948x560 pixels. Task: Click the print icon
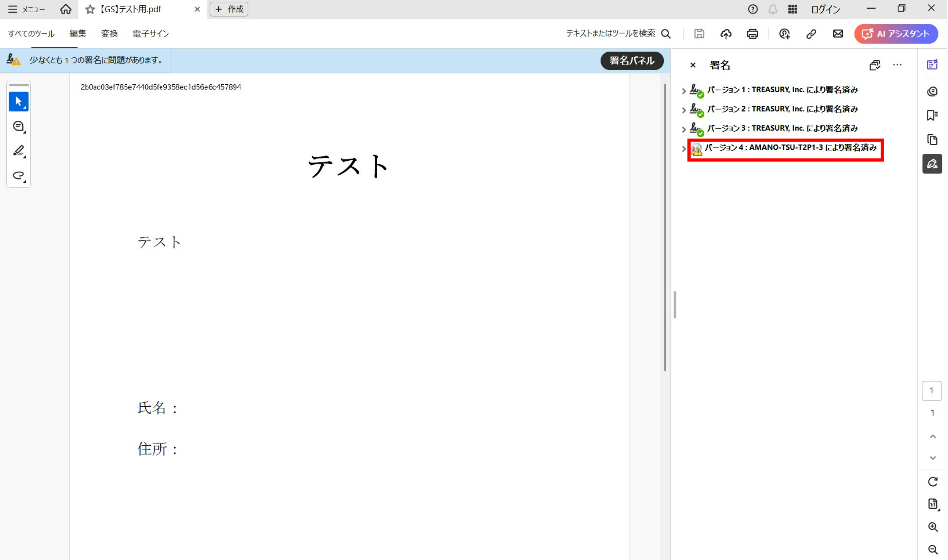pos(753,34)
